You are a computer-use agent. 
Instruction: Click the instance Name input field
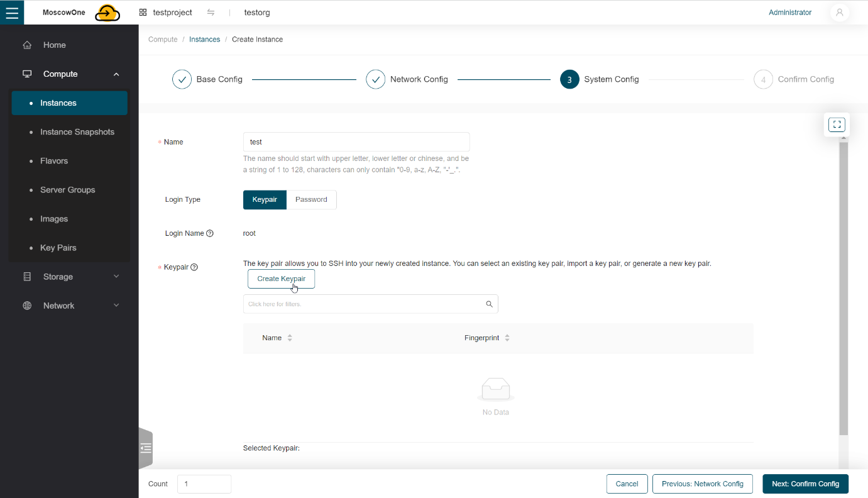click(x=356, y=141)
